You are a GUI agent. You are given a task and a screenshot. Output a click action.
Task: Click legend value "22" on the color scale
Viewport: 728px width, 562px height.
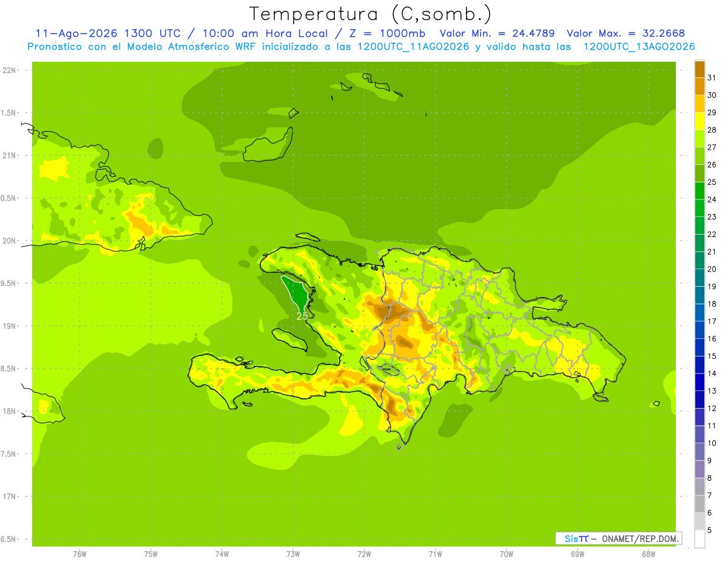[x=712, y=234]
